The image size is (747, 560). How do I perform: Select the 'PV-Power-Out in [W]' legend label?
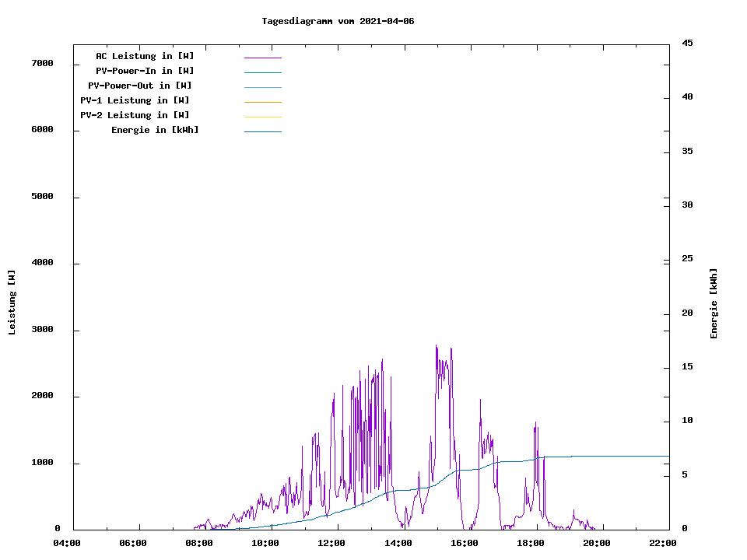(140, 86)
